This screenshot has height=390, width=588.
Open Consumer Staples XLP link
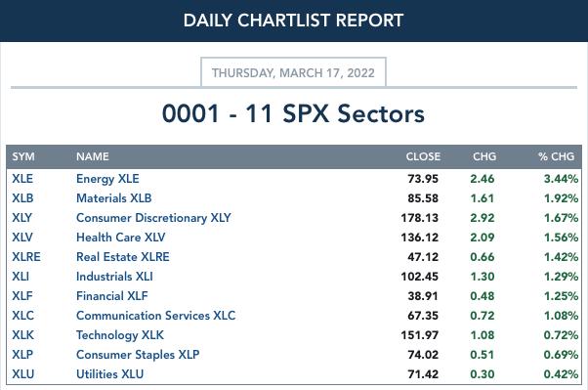[138, 355]
